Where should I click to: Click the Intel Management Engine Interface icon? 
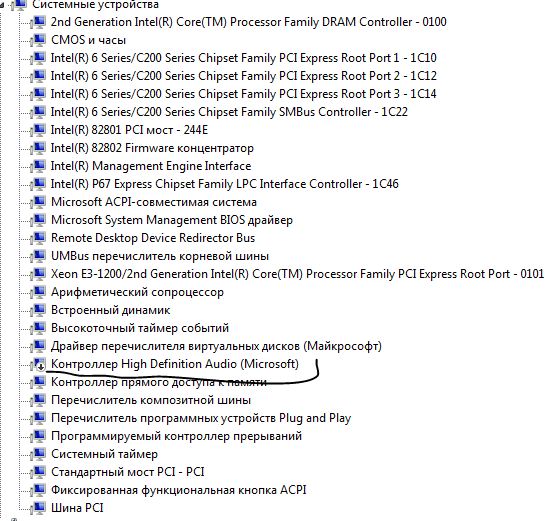39,166
